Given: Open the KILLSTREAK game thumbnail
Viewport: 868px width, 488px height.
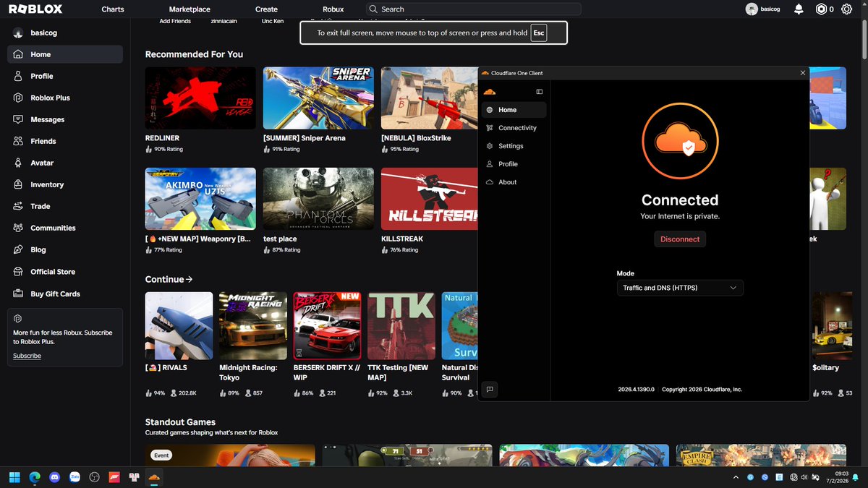Looking at the screenshot, I should point(430,199).
